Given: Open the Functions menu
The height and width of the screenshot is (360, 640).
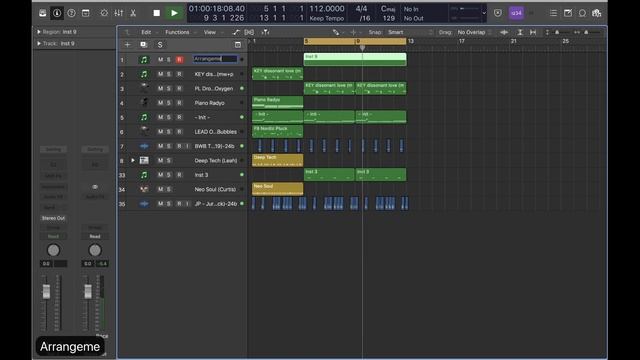Looking at the screenshot, I should (177, 32).
